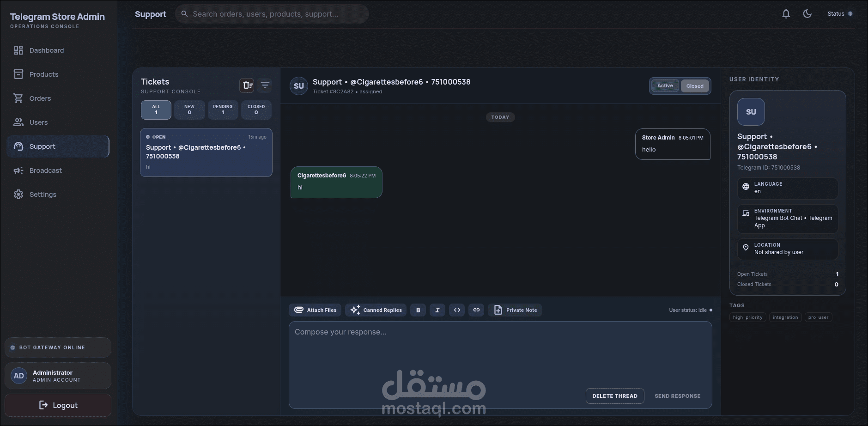Click the LOCATION pin icon

point(746,248)
